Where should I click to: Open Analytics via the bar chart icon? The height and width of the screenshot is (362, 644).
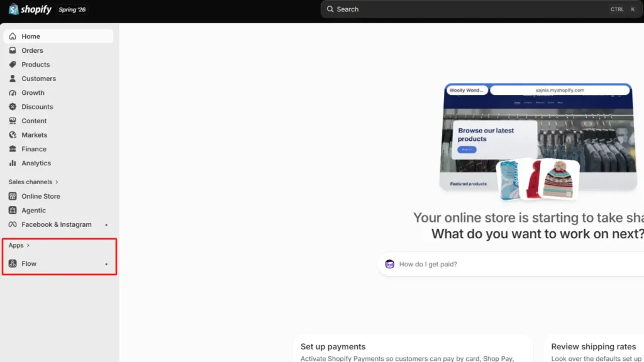pyautogui.click(x=13, y=163)
